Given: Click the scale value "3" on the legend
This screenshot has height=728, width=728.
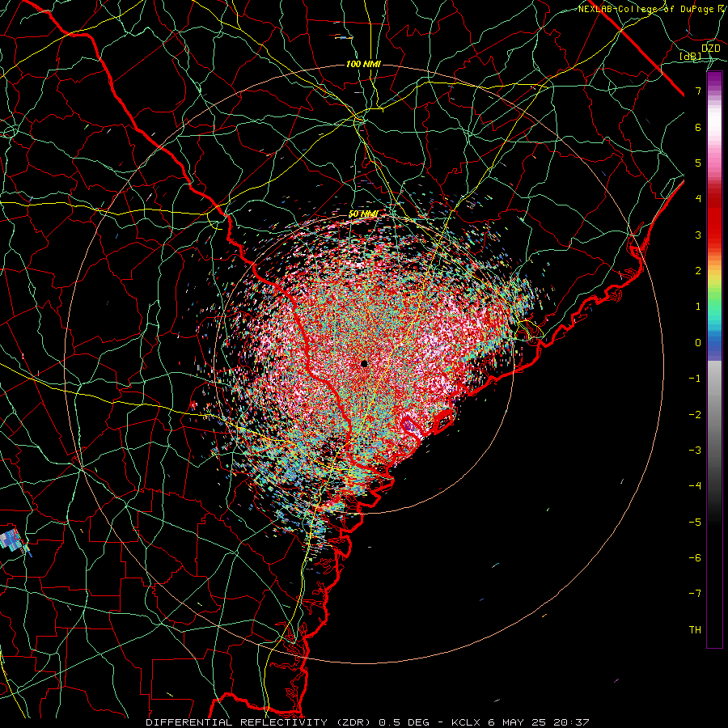Looking at the screenshot, I should (x=698, y=235).
